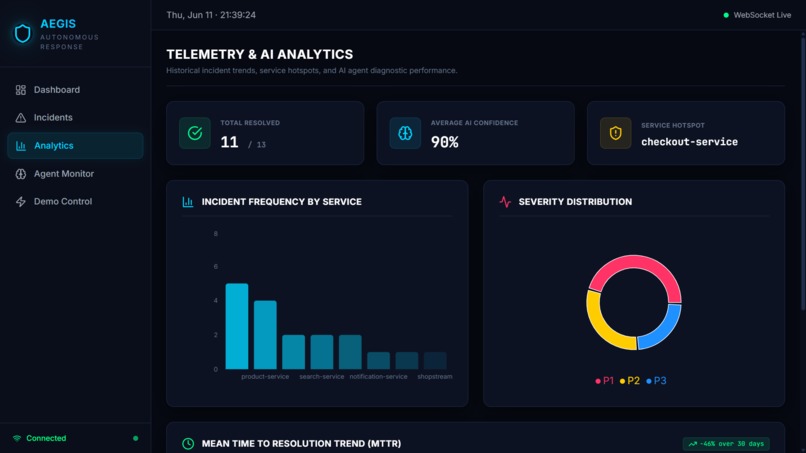The height and width of the screenshot is (453, 806).
Task: Click the Analytics bar chart icon
Action: pos(21,146)
